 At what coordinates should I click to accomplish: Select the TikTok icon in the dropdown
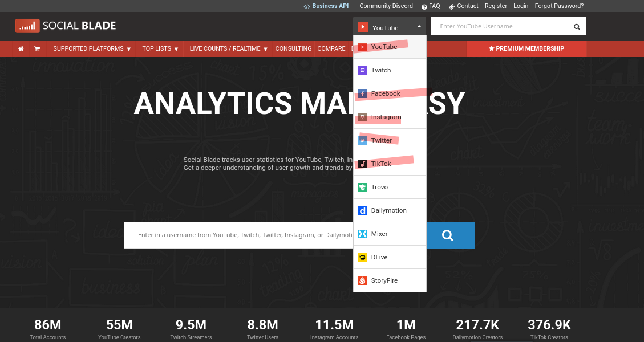coord(362,164)
